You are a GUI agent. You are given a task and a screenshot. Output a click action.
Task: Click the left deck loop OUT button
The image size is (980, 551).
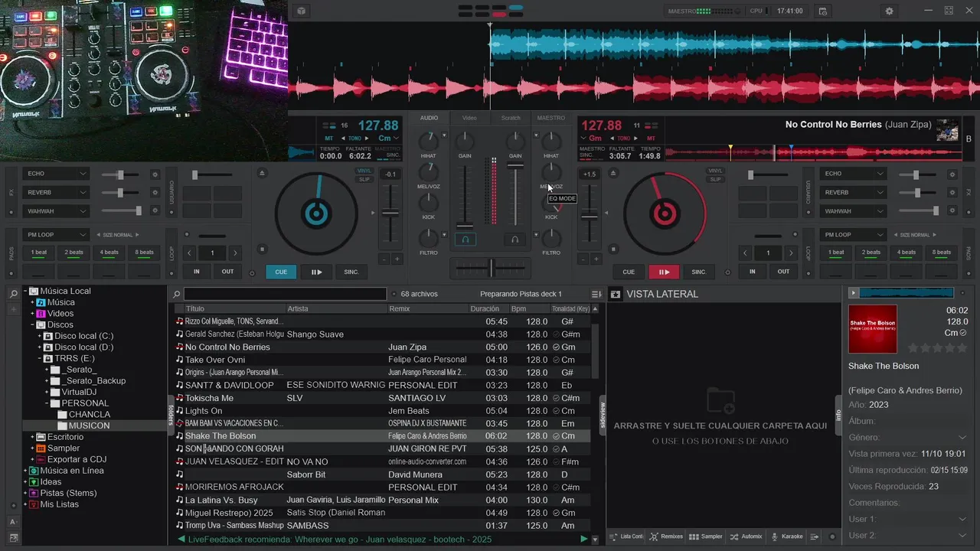(227, 272)
